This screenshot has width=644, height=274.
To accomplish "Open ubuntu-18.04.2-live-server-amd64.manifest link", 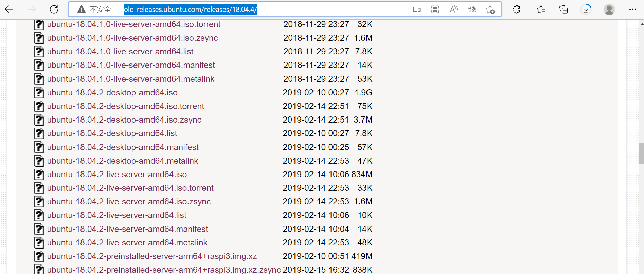I will 128,229.
